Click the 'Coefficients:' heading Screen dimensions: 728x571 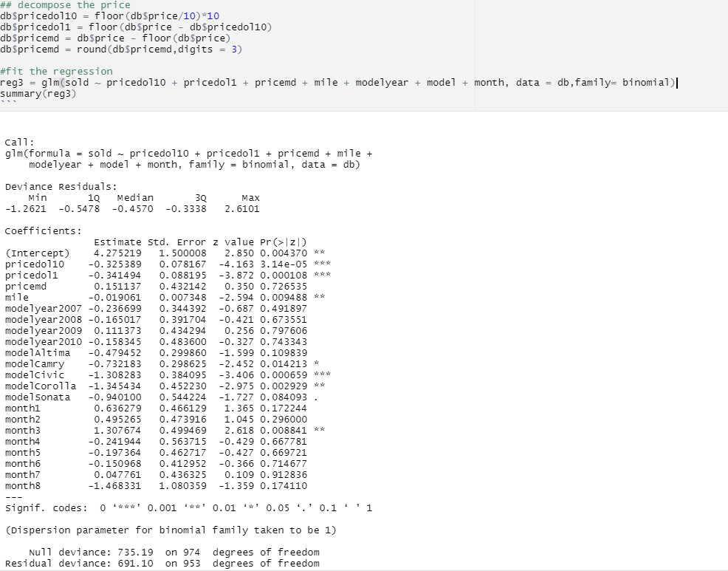[x=43, y=231]
